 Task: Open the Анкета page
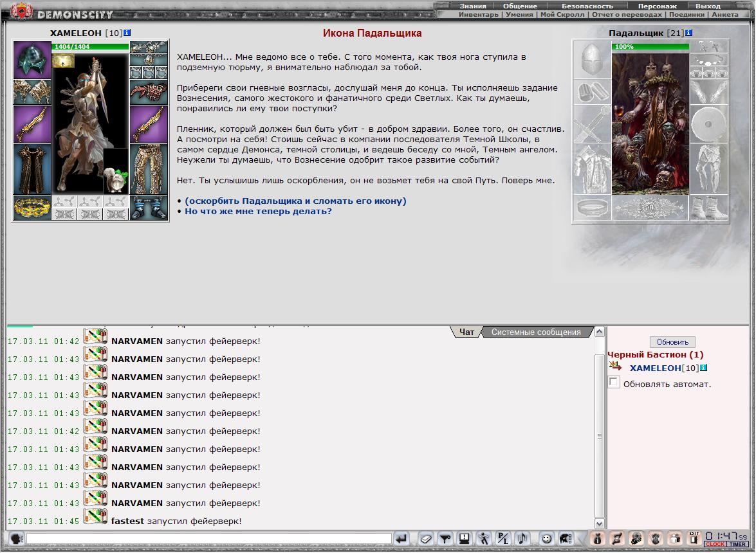pyautogui.click(x=724, y=14)
